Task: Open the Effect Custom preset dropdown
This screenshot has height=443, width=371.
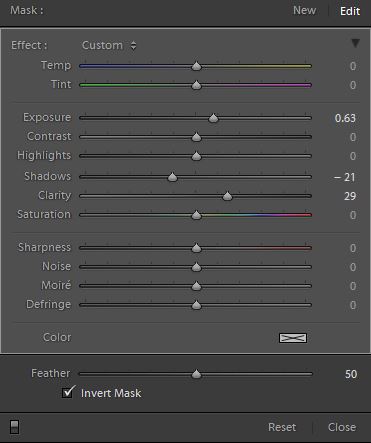Action: pos(109,45)
